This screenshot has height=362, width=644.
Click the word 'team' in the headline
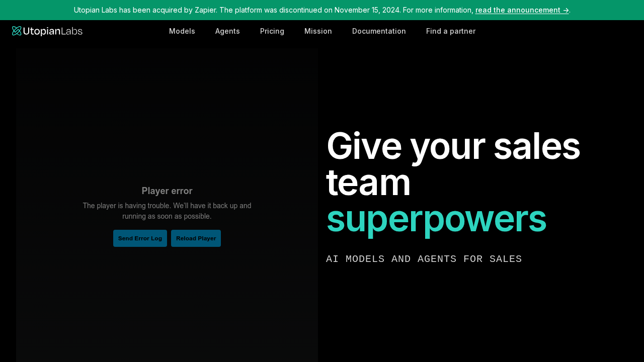[368, 183]
